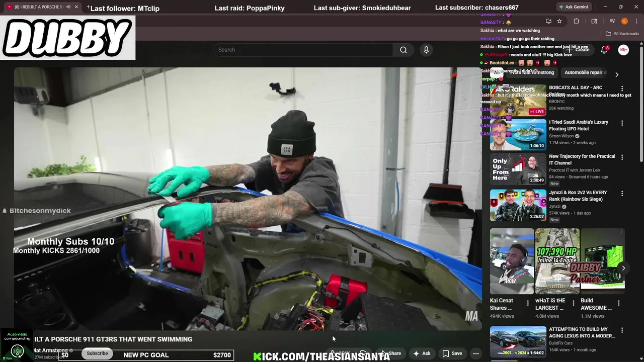This screenshot has height=362, width=644.
Task: Open Chrome's three-dot menu
Action: pyautogui.click(x=636, y=21)
